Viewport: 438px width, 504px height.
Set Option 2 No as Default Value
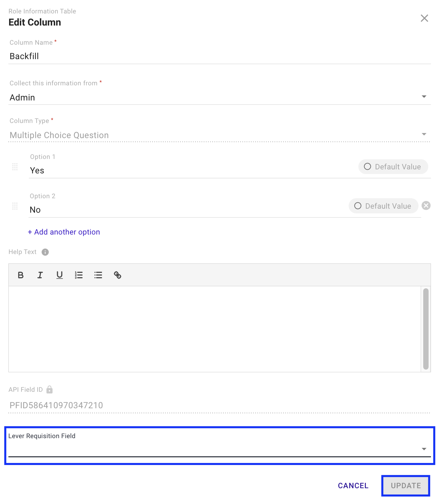click(383, 206)
